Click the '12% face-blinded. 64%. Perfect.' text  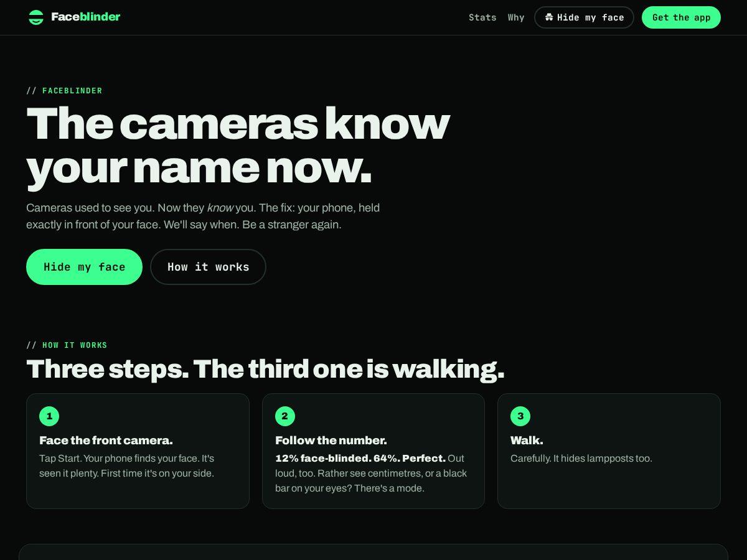[x=360, y=459]
